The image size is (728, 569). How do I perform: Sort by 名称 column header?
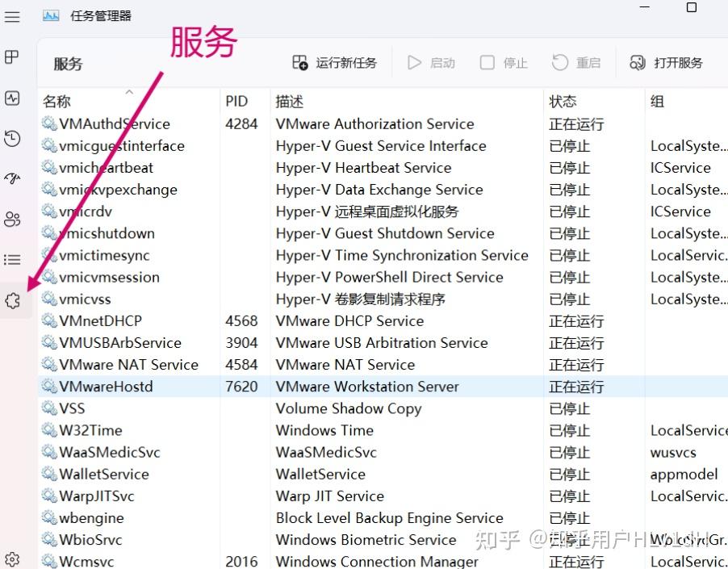[56, 101]
